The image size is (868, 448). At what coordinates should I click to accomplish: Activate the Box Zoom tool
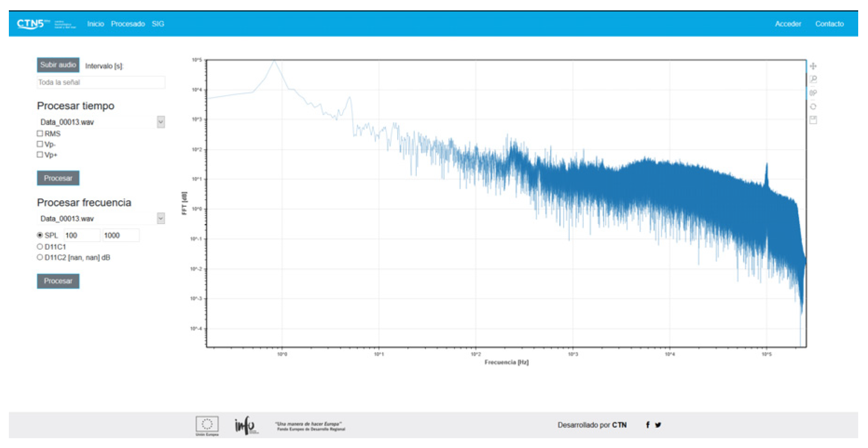pos(813,79)
